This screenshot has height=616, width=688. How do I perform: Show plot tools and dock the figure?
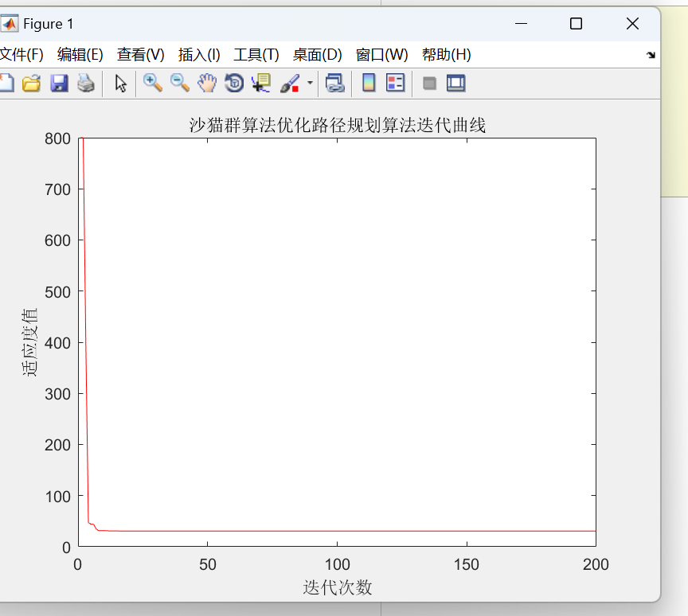pyautogui.click(x=455, y=83)
